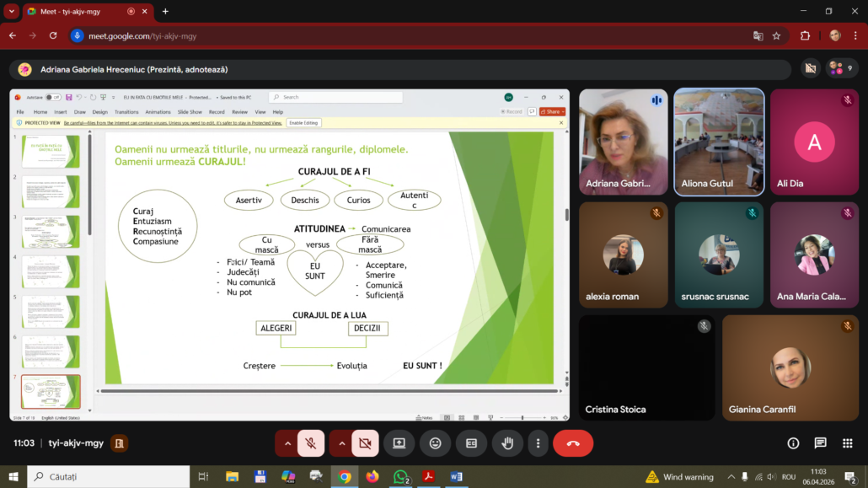868x488 pixels.
Task: Click the red leave call button
Action: click(x=573, y=443)
